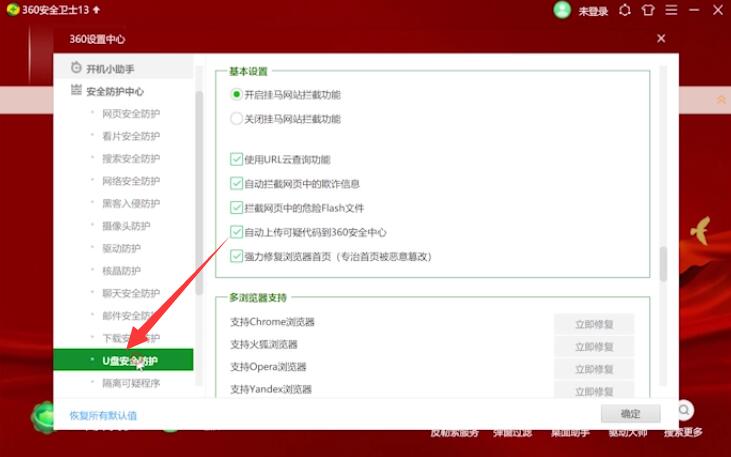This screenshot has width=731, height=457.
Task: Click the upgrade arrow next to 360安全卫士13
Action: coord(96,10)
